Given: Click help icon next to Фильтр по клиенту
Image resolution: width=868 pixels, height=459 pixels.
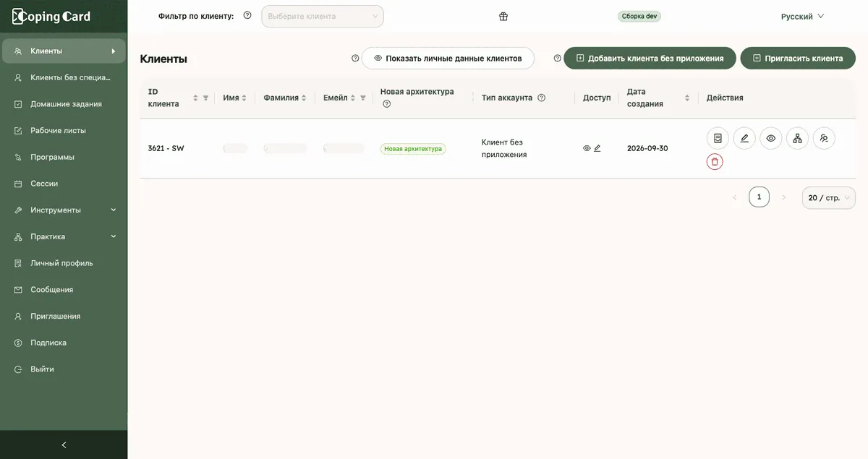Looking at the screenshot, I should 247,15.
